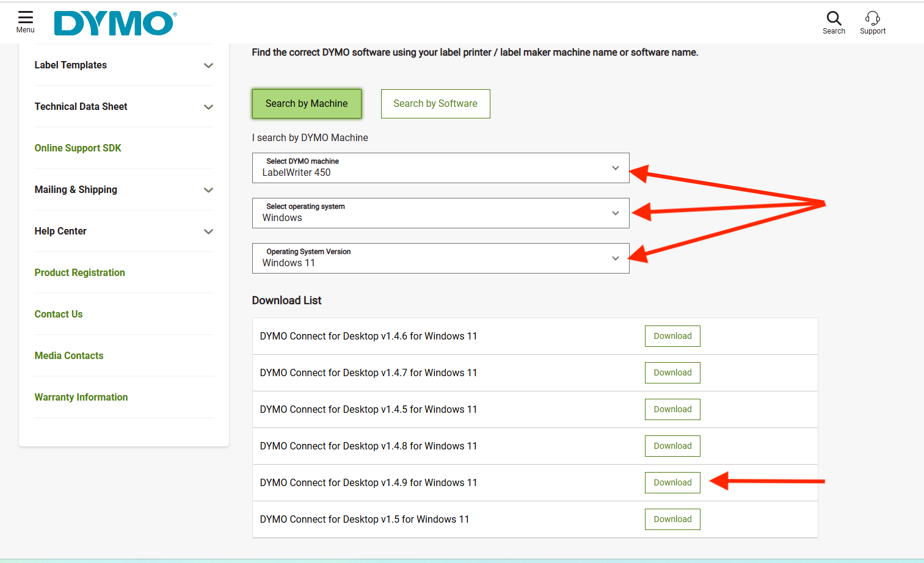Expand the Label Templates section

[x=208, y=65]
